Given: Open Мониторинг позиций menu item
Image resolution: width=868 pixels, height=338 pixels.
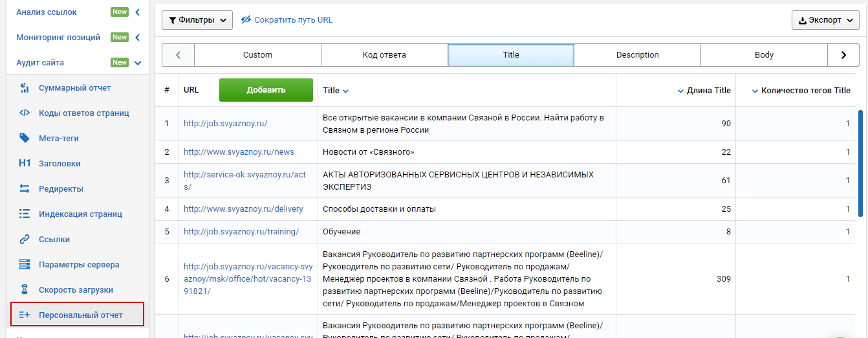Looking at the screenshot, I should click(58, 38).
